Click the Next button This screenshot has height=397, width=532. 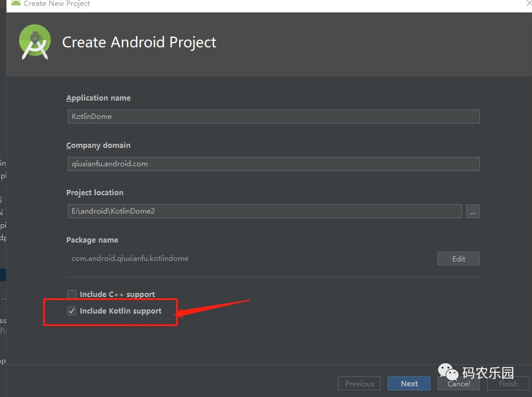[409, 383]
